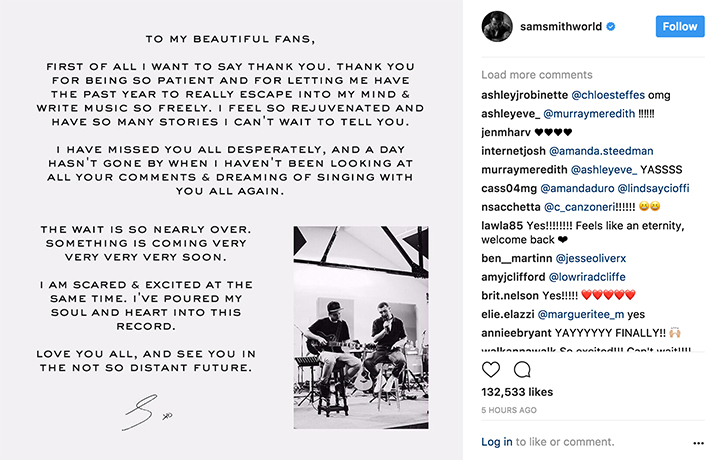Open the three-dot more options menu
720x460 pixels.
point(698,442)
